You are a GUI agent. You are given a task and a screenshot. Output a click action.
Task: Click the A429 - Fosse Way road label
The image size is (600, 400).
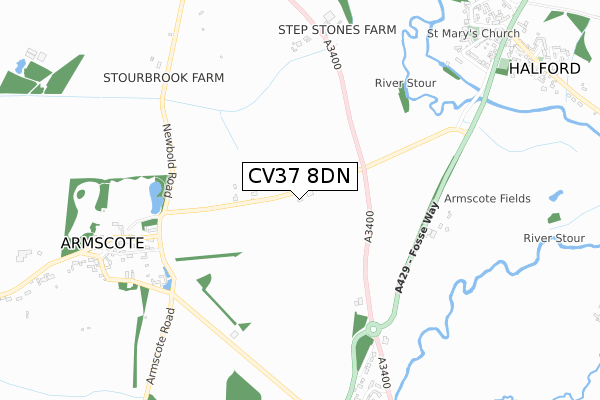[x=417, y=248]
